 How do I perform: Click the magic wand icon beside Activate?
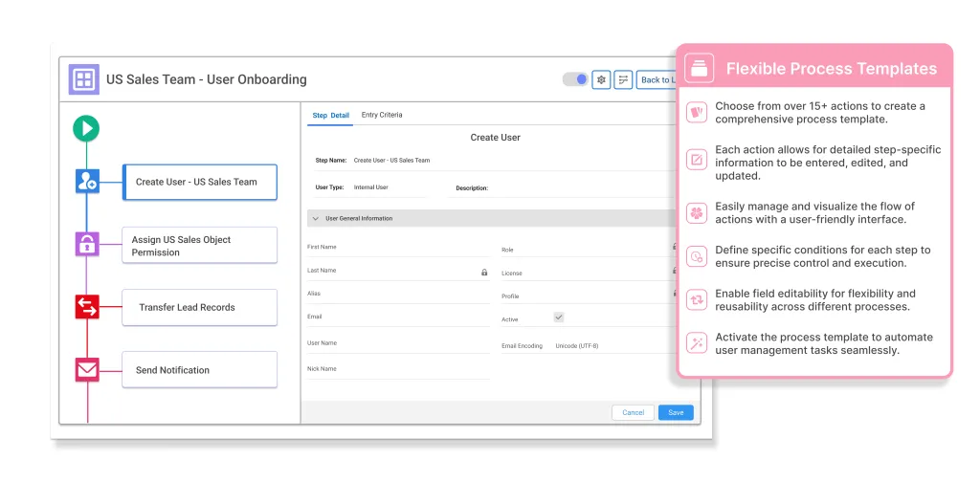[697, 343]
